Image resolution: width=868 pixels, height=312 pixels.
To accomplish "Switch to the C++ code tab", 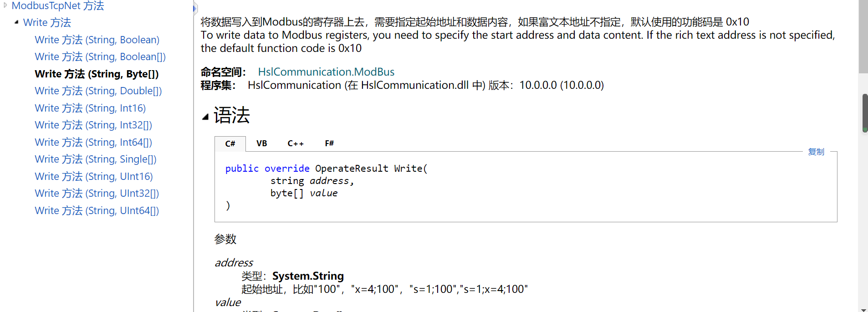I will click(295, 143).
